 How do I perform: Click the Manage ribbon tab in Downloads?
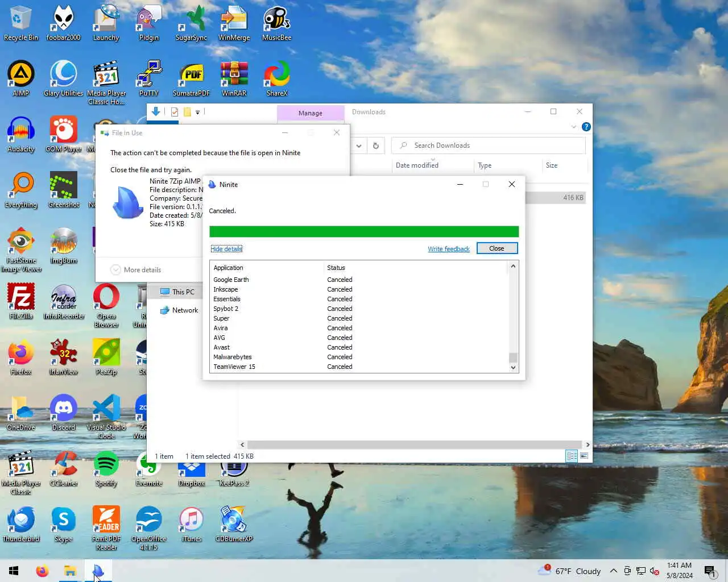click(x=311, y=113)
